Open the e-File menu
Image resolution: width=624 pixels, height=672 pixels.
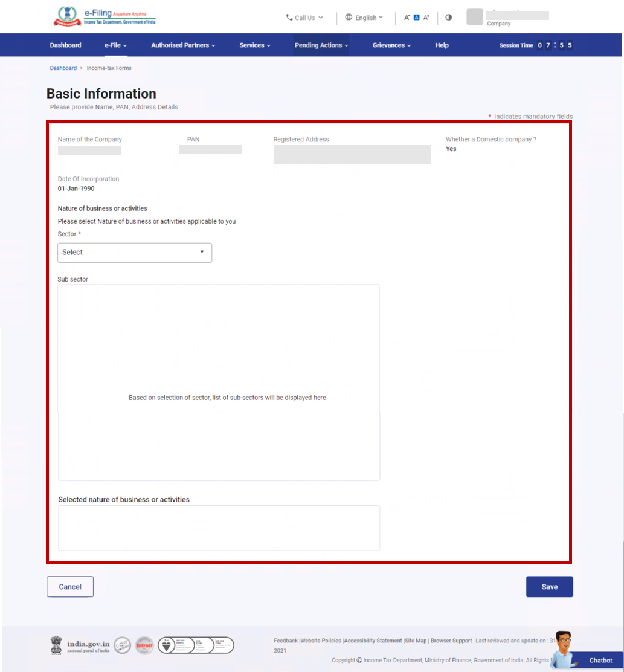[115, 45]
